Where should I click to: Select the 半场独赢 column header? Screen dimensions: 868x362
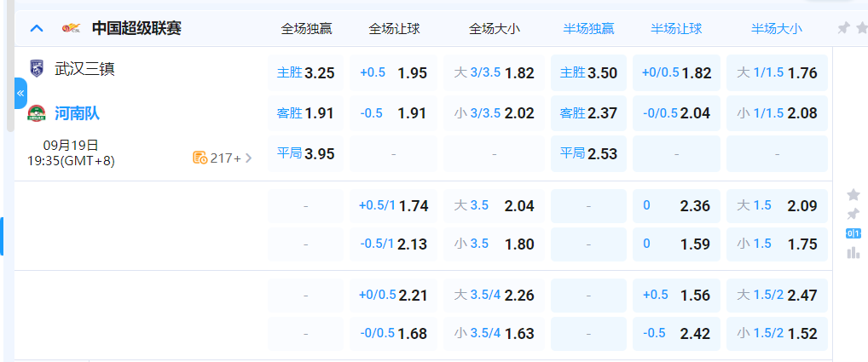pyautogui.click(x=588, y=28)
